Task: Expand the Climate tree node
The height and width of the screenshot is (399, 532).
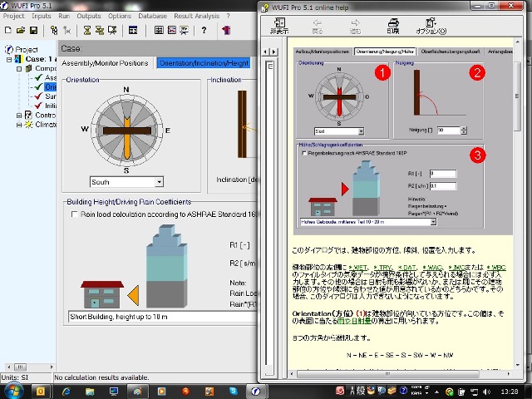Action: coord(18,124)
